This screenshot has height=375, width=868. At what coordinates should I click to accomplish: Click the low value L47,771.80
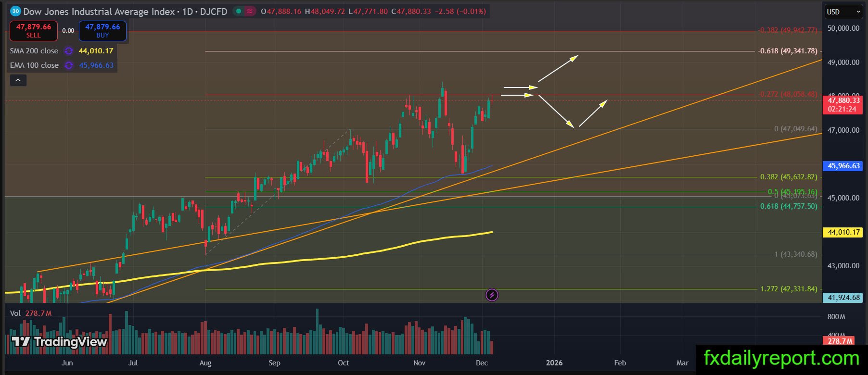(x=368, y=12)
